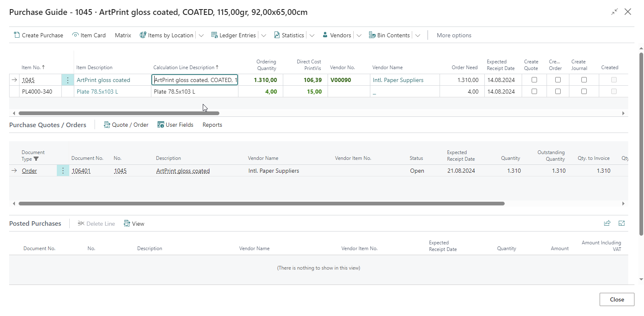This screenshot has height=316, width=644.
Task: Show More options in the action bar
Action: click(454, 35)
